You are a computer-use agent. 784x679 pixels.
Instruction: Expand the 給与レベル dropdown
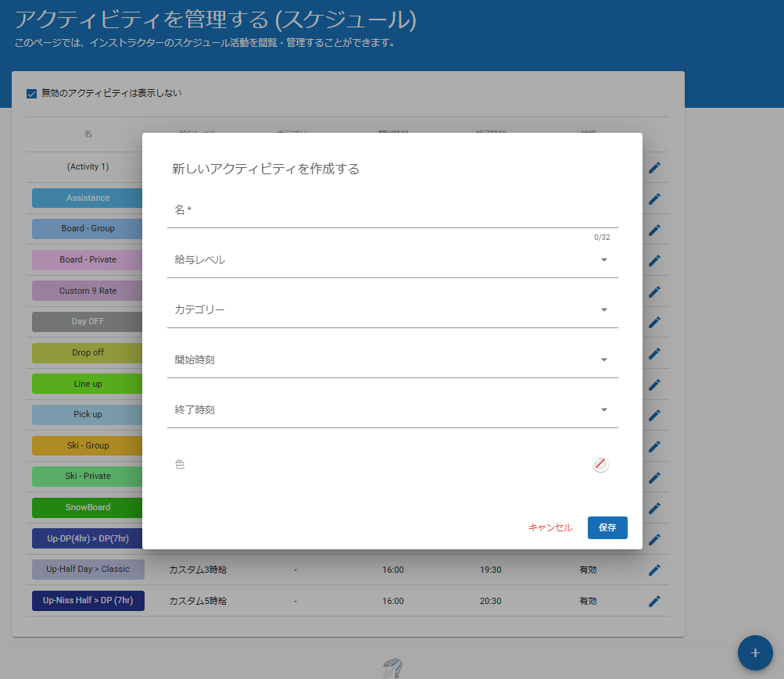(392, 260)
